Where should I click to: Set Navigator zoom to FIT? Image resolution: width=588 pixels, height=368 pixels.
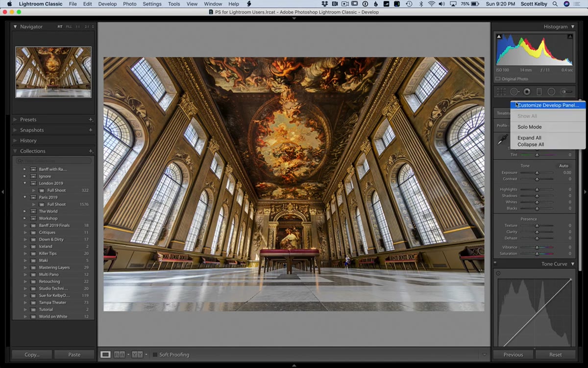pyautogui.click(x=60, y=27)
